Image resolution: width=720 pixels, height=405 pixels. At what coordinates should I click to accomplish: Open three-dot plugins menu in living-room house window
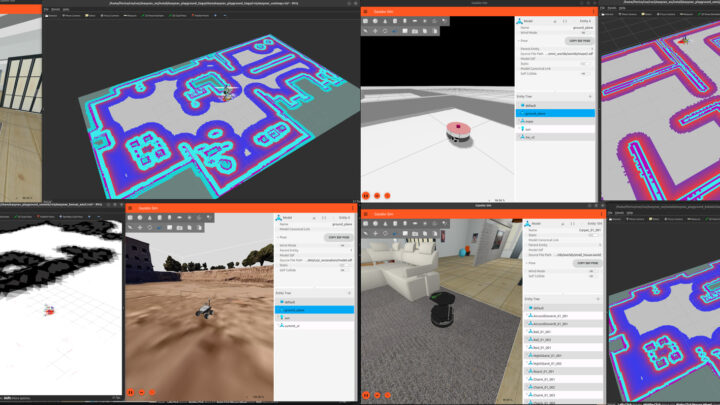[x=602, y=214]
